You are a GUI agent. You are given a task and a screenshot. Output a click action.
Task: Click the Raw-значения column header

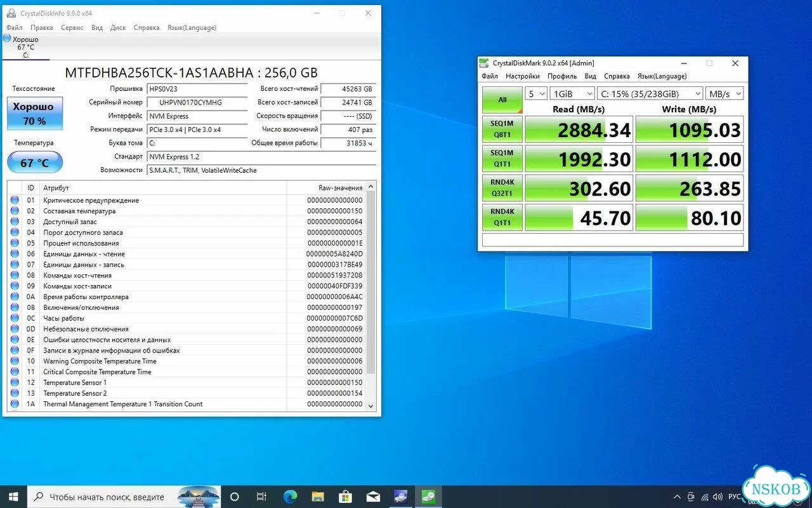[326, 188]
